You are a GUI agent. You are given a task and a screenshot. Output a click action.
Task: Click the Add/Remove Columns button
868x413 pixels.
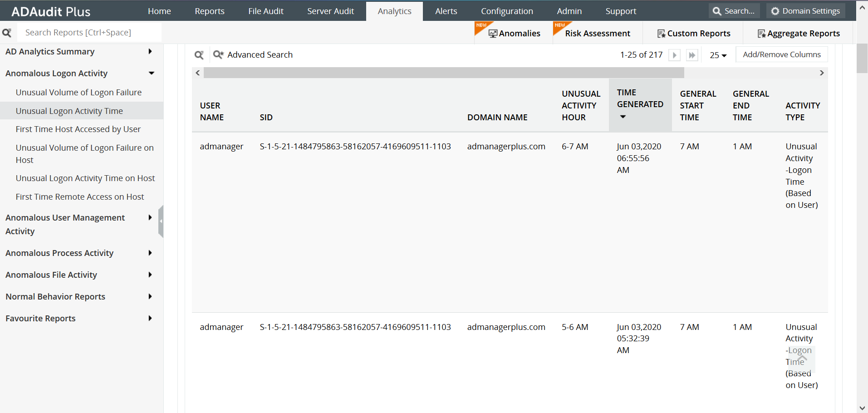(781, 54)
